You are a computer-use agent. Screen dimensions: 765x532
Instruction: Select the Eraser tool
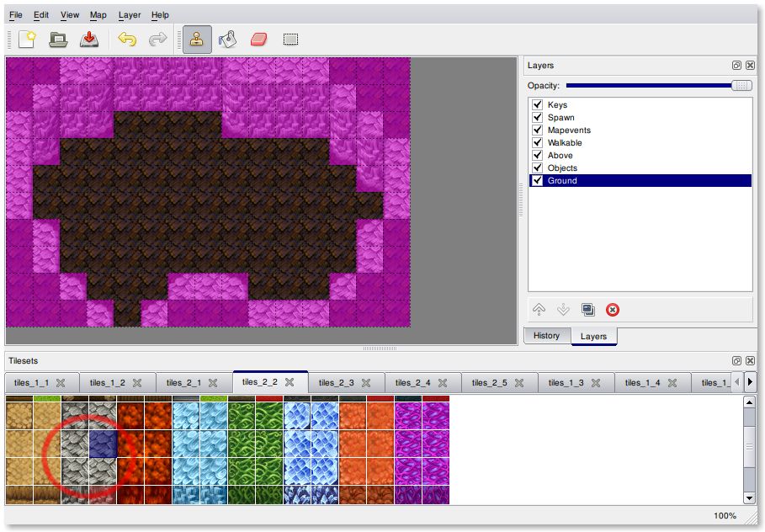[258, 40]
